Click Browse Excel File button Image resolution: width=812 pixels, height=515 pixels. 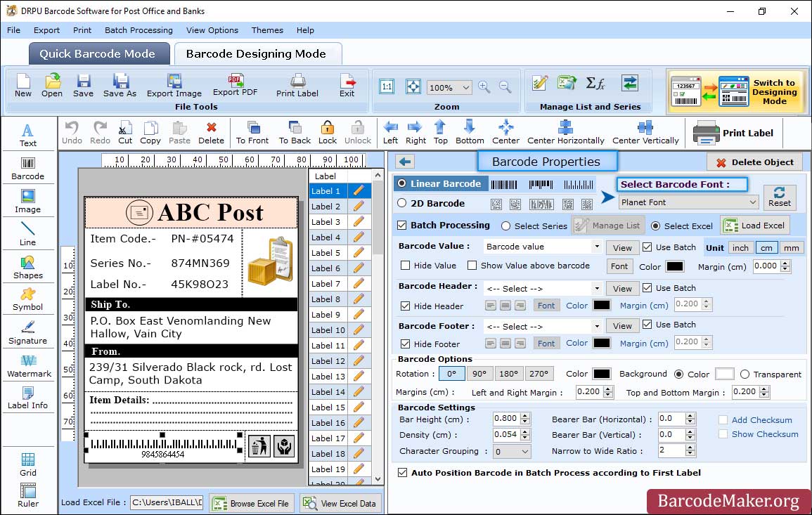(x=252, y=503)
